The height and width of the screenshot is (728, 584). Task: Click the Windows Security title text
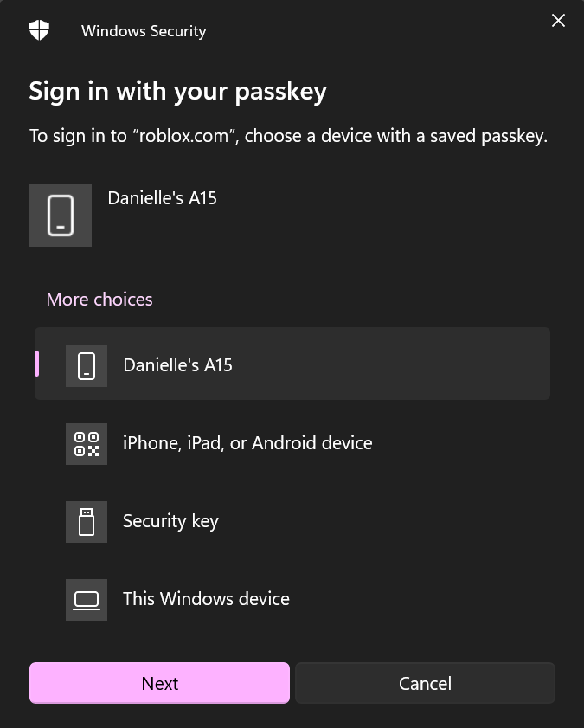click(x=144, y=30)
